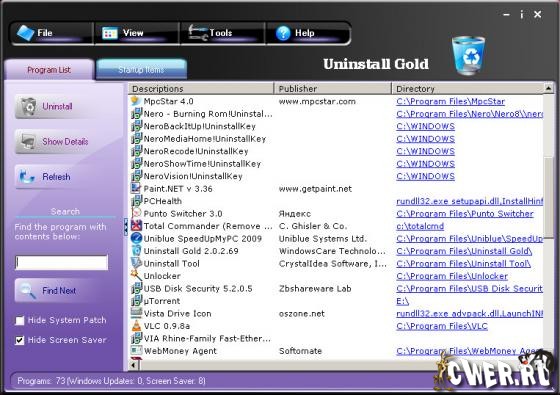This screenshot has height=395, width=560.
Task: Click the recycle bin logo icon
Action: click(x=469, y=56)
